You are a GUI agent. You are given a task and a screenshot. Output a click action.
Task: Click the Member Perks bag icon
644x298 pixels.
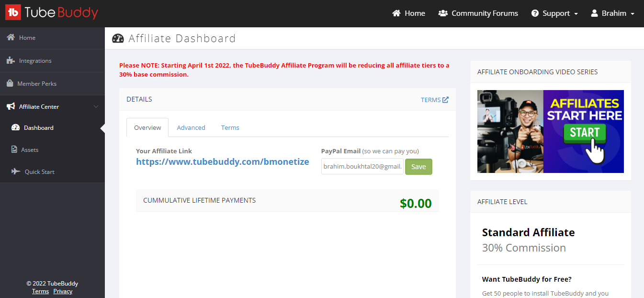pyautogui.click(x=10, y=83)
